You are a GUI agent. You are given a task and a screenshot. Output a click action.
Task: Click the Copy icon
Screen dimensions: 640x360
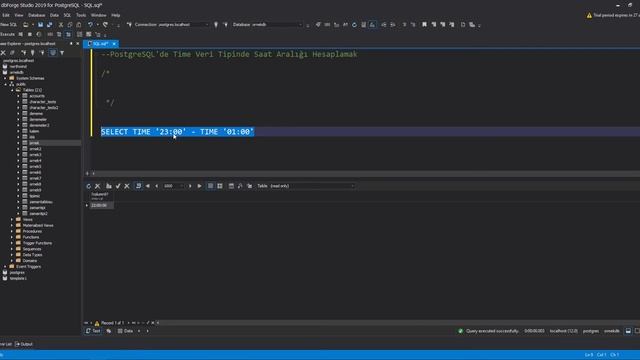(x=70, y=24)
